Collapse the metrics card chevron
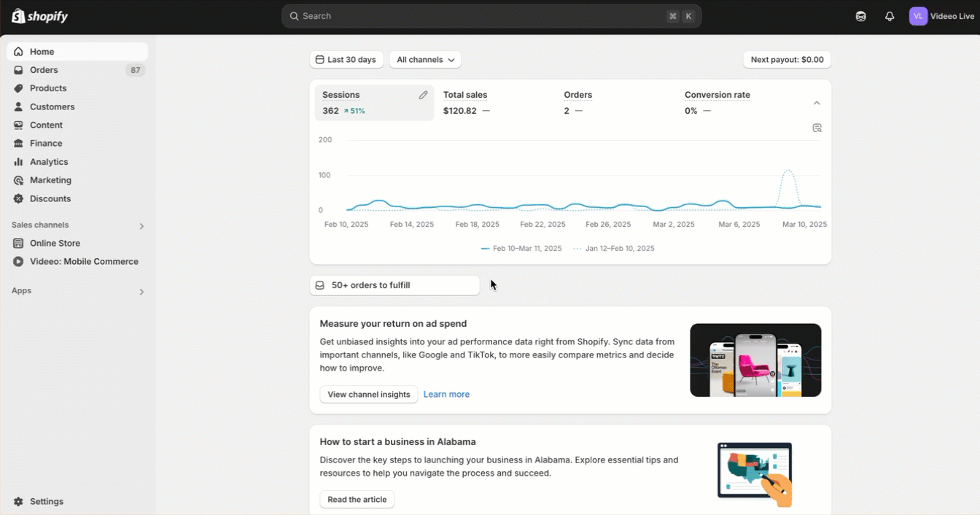Viewport: 980px width, 515px height. [817, 103]
